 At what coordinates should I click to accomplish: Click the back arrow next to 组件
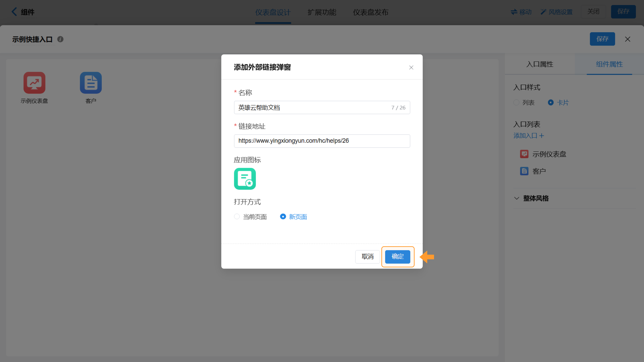click(x=14, y=12)
